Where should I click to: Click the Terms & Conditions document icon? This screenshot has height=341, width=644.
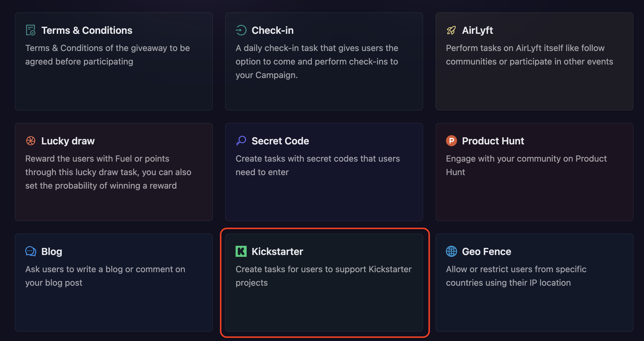click(x=31, y=30)
